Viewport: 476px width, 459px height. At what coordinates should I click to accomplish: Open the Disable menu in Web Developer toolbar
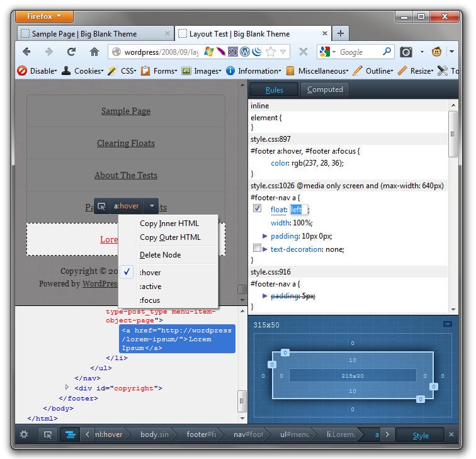[37, 71]
